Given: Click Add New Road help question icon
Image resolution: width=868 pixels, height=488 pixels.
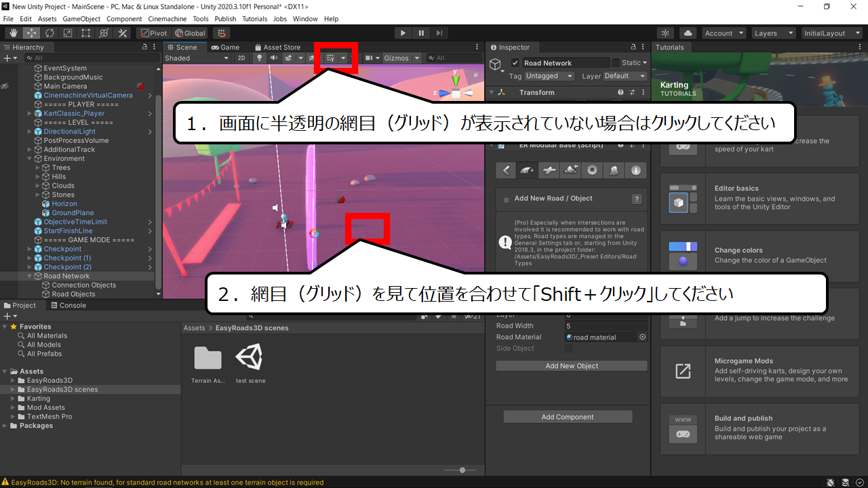Looking at the screenshot, I should [x=636, y=199].
